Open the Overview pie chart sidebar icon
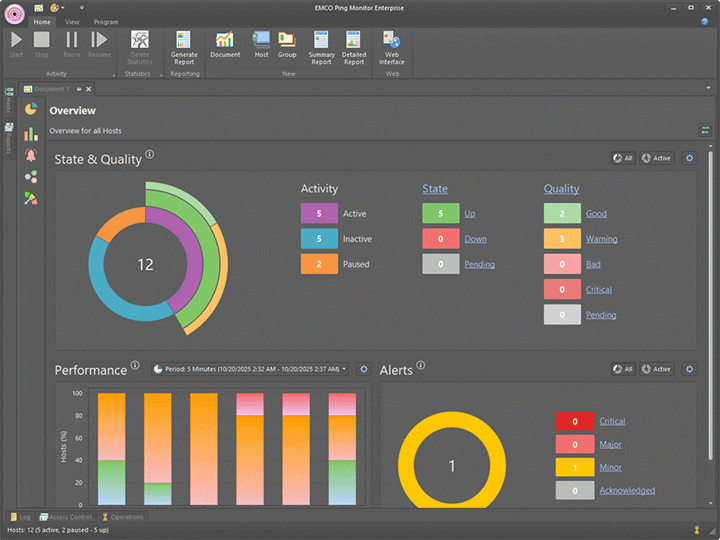720x540 pixels. click(x=31, y=109)
